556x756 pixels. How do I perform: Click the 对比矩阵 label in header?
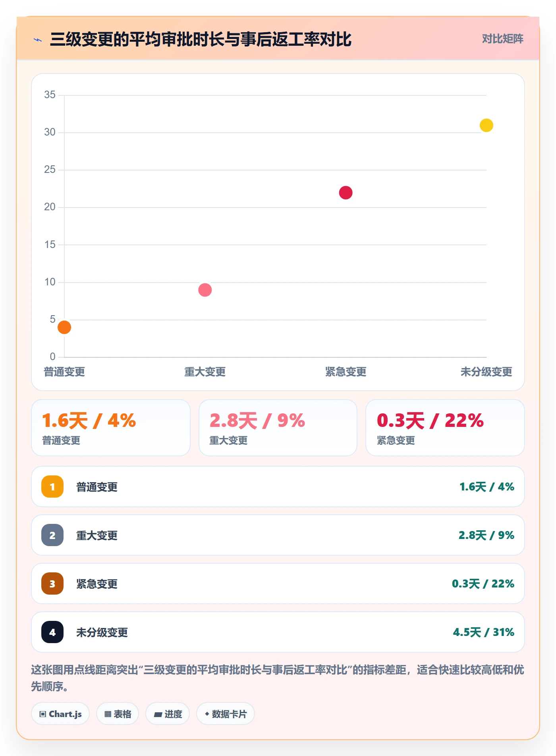(x=502, y=39)
